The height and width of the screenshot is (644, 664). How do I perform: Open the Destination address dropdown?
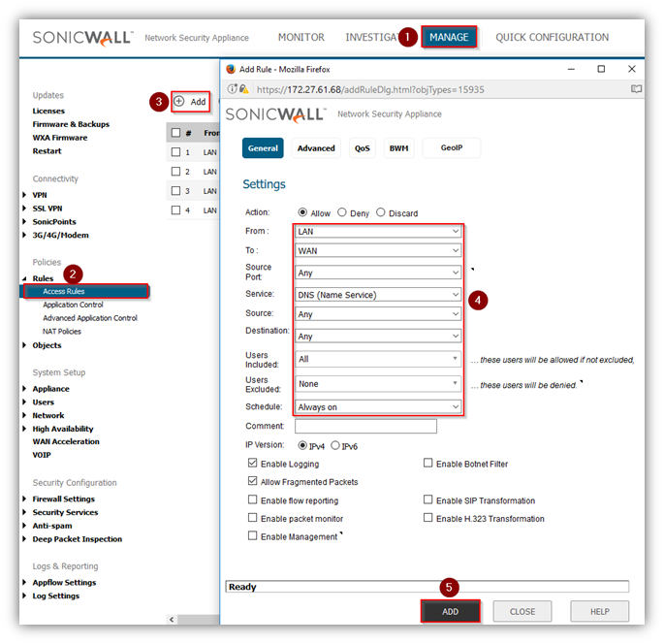point(378,336)
